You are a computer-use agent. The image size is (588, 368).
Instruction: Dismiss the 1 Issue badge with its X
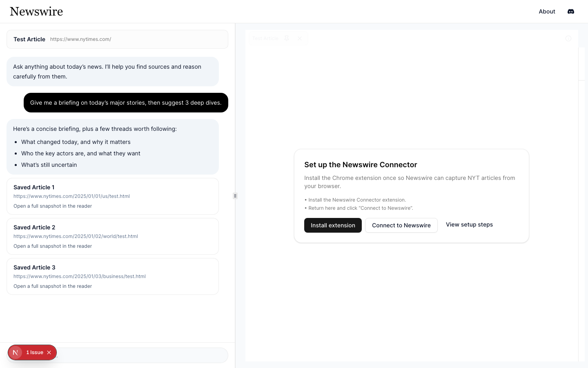[49, 352]
